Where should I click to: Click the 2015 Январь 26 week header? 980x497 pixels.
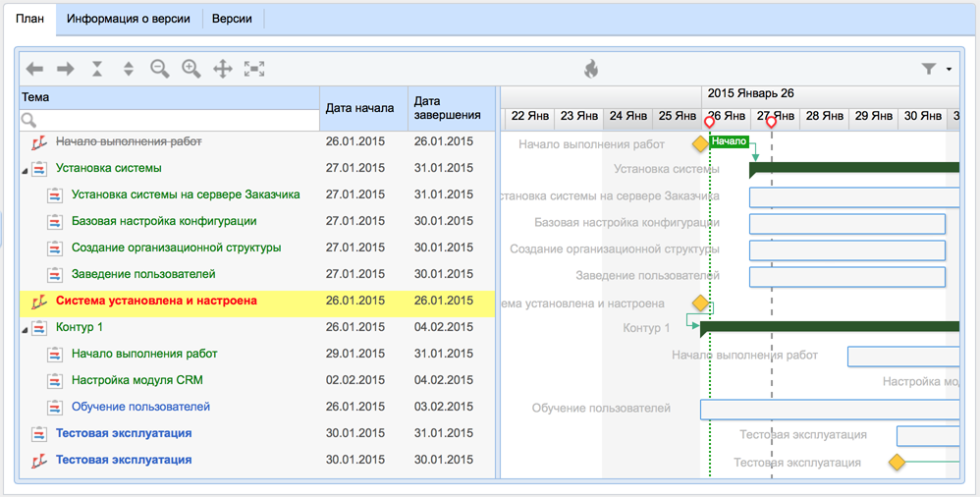tap(750, 93)
